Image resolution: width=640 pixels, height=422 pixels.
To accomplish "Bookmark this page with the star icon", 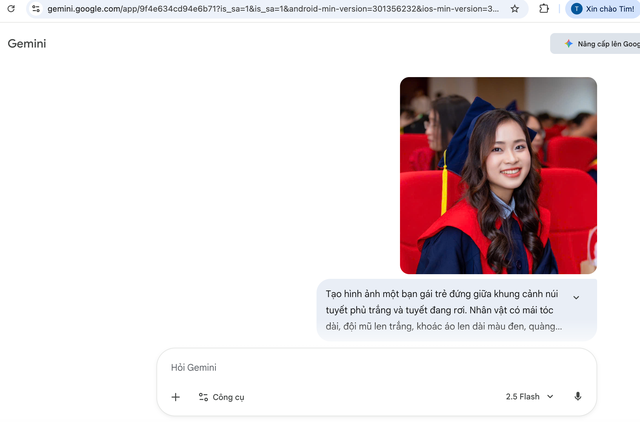I will tap(515, 9).
